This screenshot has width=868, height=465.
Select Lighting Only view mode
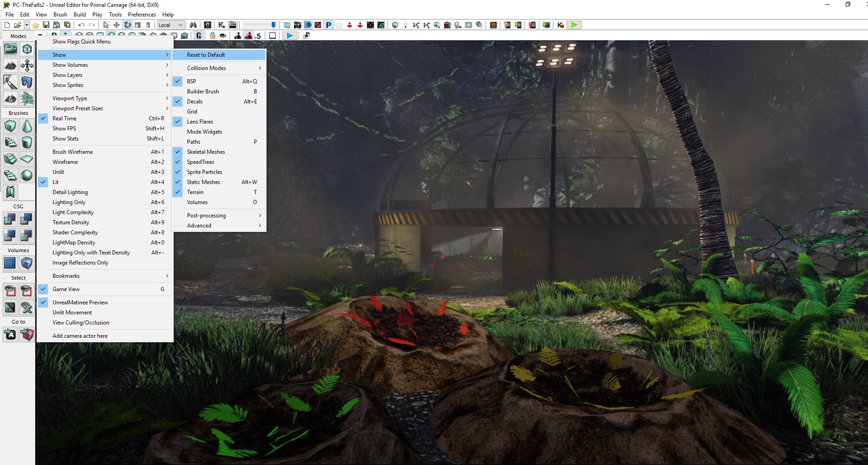point(105,202)
